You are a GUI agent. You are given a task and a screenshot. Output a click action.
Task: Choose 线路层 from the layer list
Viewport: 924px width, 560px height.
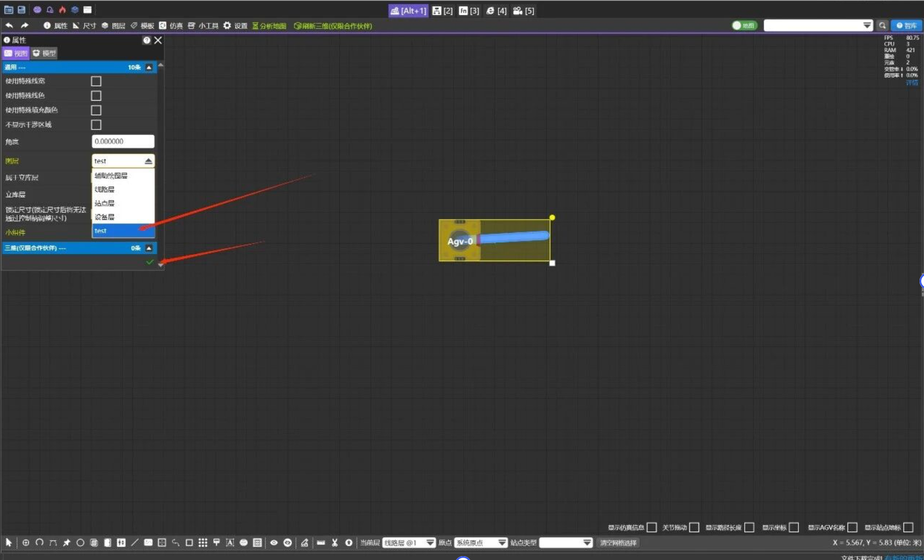[x=123, y=189]
